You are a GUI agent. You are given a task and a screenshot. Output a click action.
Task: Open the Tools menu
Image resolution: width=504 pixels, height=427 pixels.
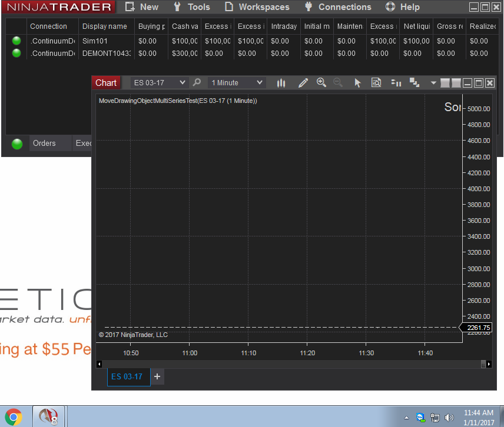click(191, 6)
